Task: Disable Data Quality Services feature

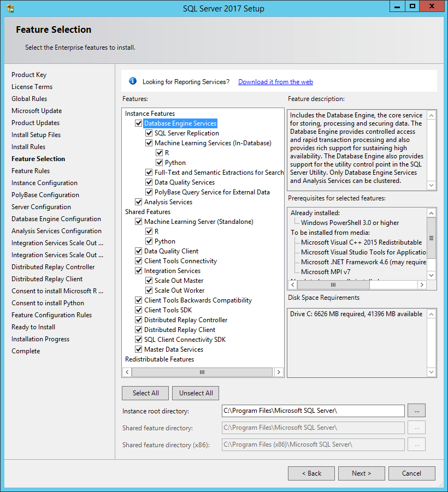Action: tap(149, 182)
